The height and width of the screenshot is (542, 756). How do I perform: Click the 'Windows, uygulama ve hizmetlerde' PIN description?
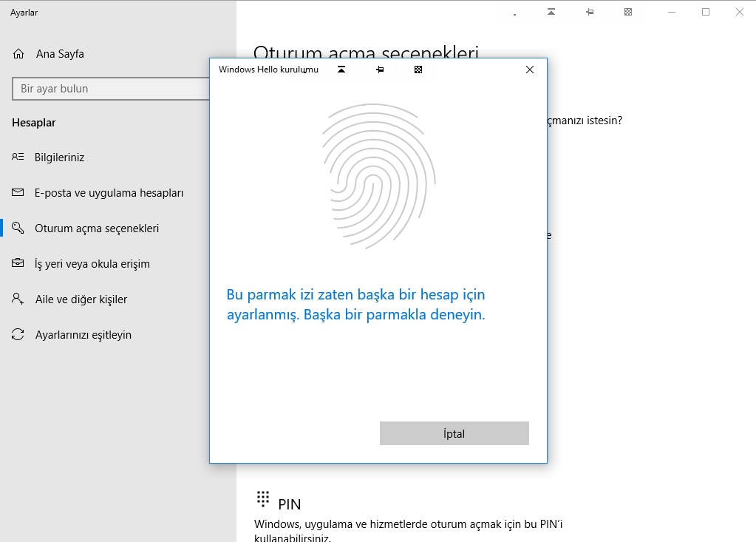(409, 530)
